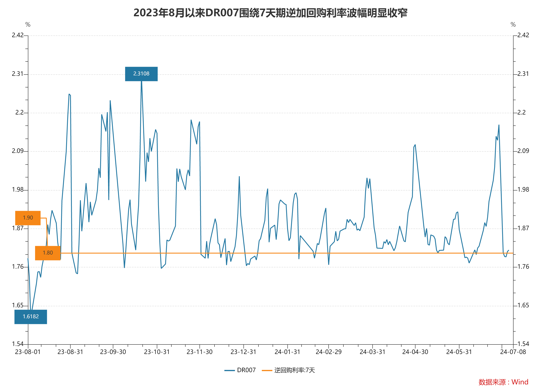Click the right axis 1.54 label

coord(523,344)
